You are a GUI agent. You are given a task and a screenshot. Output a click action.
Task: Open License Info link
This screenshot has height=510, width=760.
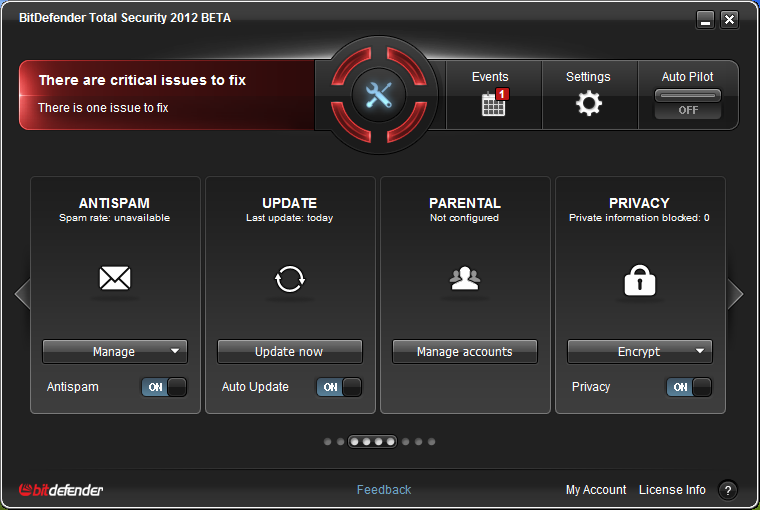[672, 490]
